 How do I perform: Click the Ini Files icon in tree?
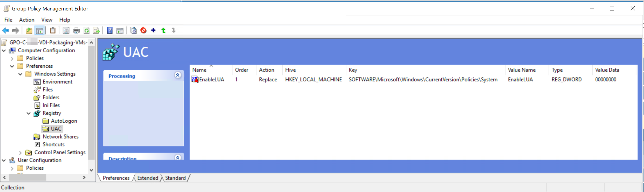pyautogui.click(x=37, y=105)
